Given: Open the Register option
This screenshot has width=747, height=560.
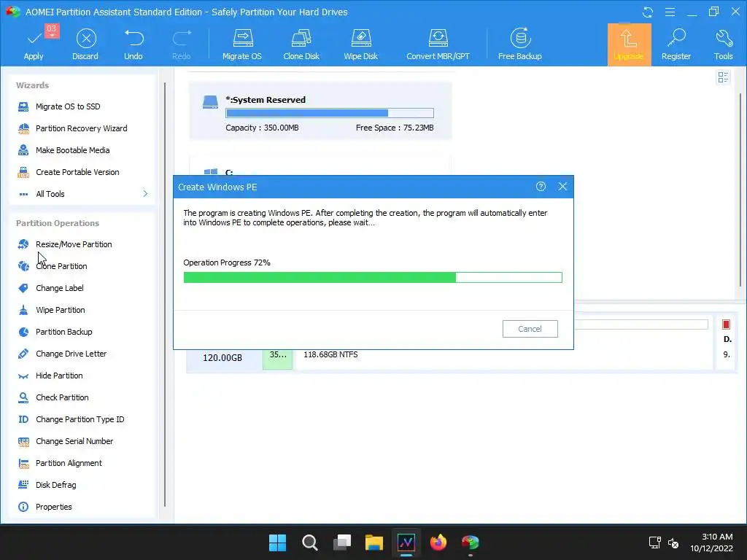Looking at the screenshot, I should [x=676, y=44].
